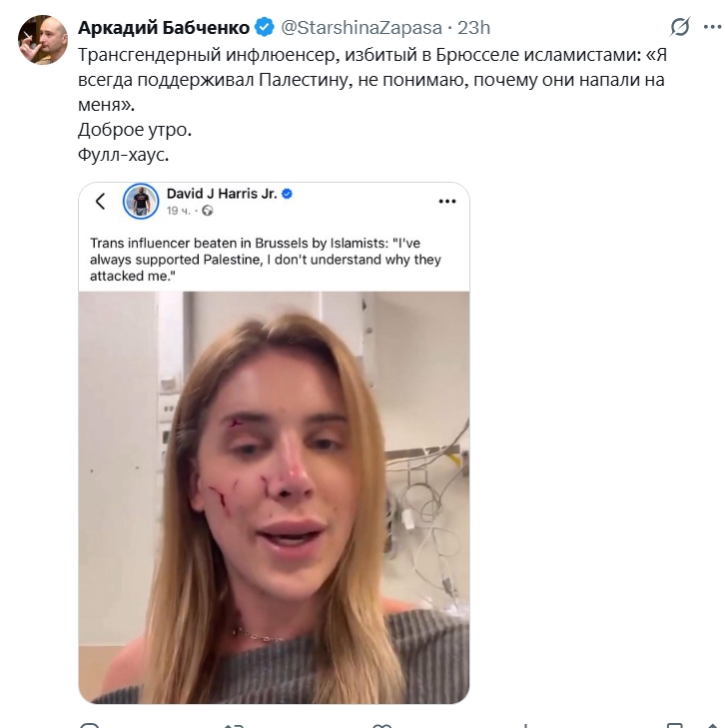725x728 pixels.
Task: Open Аркадий Бабченко's profile avatar
Action: 43,40
